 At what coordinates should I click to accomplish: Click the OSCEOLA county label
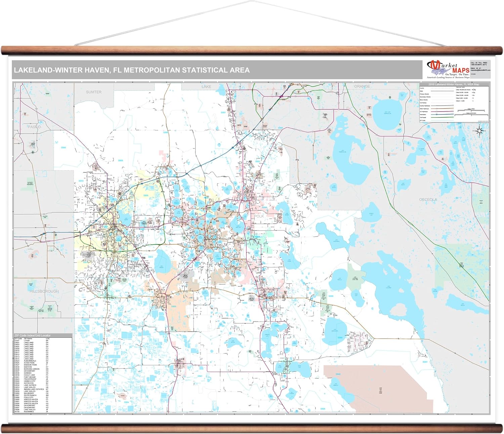(x=428, y=199)
